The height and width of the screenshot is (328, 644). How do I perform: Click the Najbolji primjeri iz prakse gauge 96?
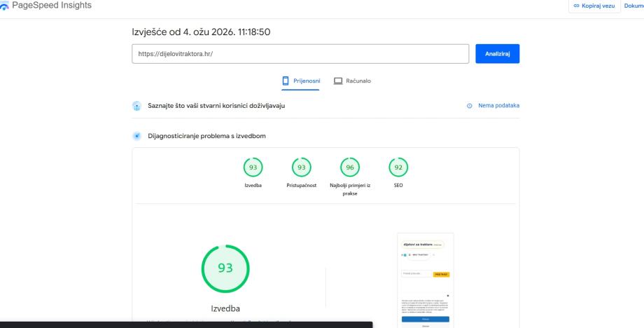tap(350, 168)
